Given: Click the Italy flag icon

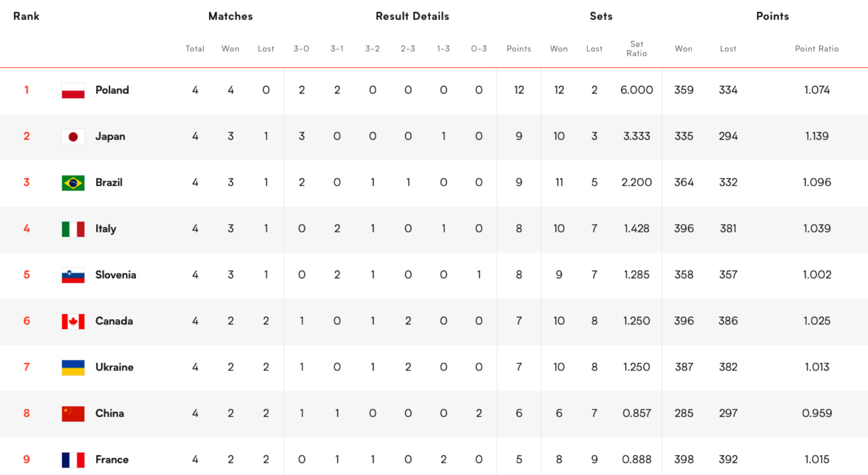Looking at the screenshot, I should click(73, 229).
